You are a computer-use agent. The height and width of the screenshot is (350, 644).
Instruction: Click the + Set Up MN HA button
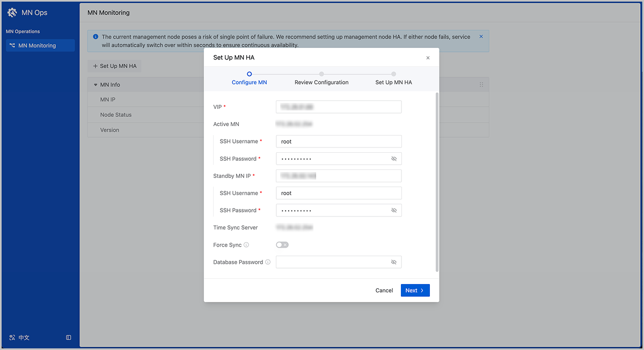114,66
